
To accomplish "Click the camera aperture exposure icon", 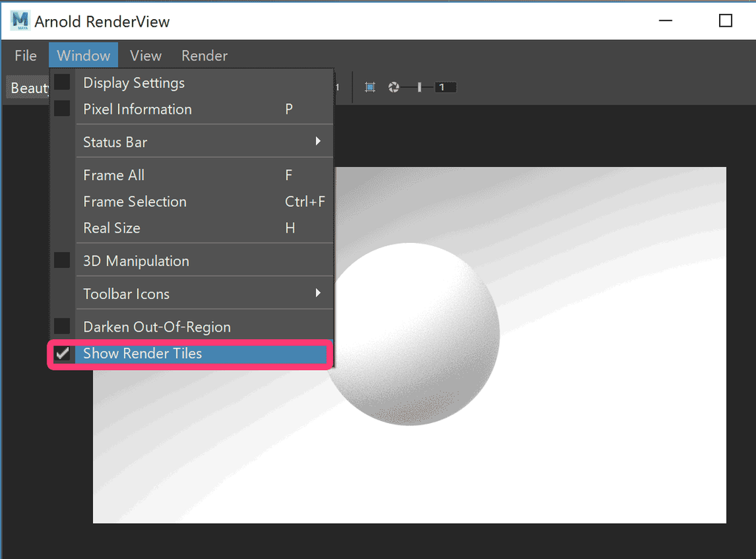I will 394,87.
